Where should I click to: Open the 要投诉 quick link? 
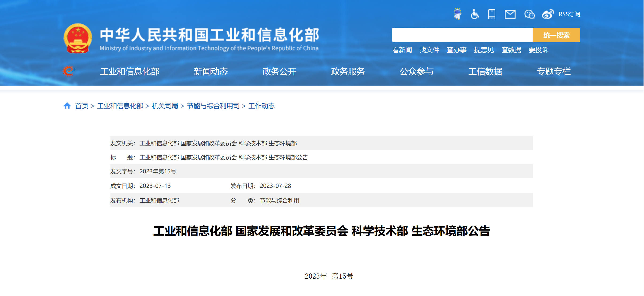pyautogui.click(x=539, y=50)
